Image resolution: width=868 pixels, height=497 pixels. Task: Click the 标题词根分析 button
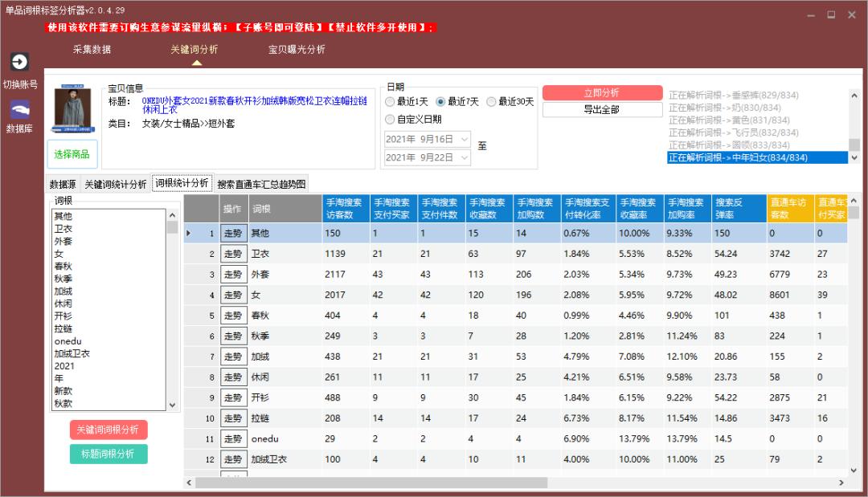pos(108,454)
